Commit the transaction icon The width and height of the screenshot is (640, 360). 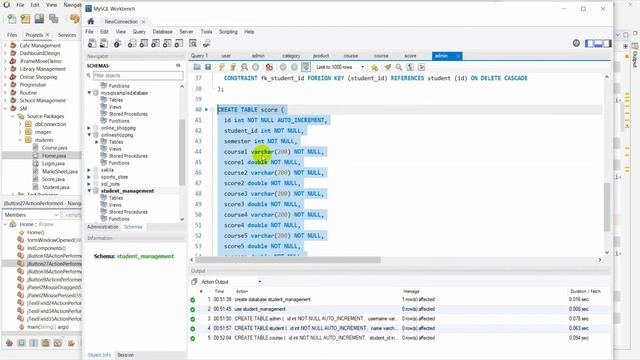click(283, 67)
